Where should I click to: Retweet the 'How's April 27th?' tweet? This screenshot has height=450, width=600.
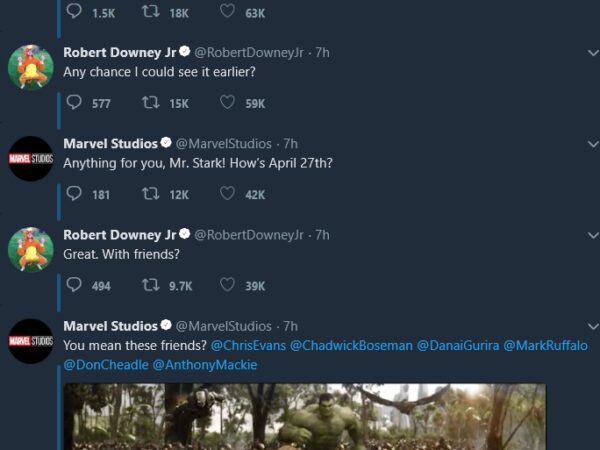point(150,194)
